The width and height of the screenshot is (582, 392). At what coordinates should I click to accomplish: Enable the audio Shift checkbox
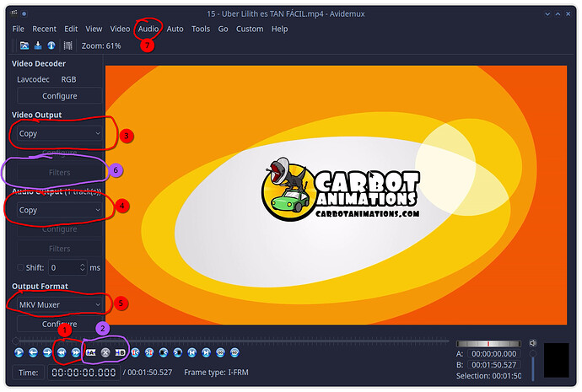pos(20,267)
